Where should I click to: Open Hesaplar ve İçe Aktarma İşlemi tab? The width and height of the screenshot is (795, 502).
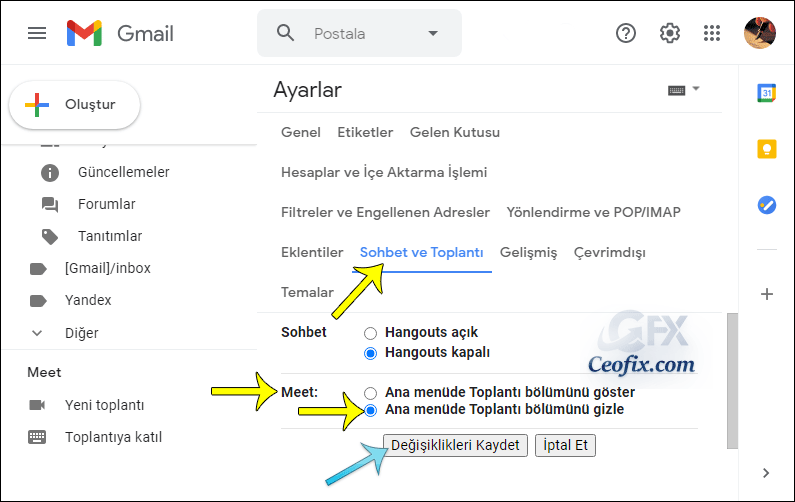coord(384,172)
